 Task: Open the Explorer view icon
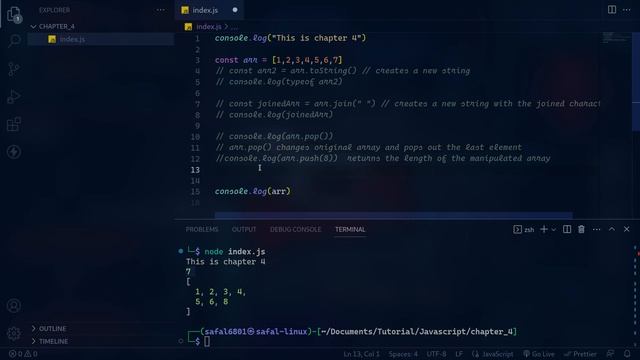point(14,14)
